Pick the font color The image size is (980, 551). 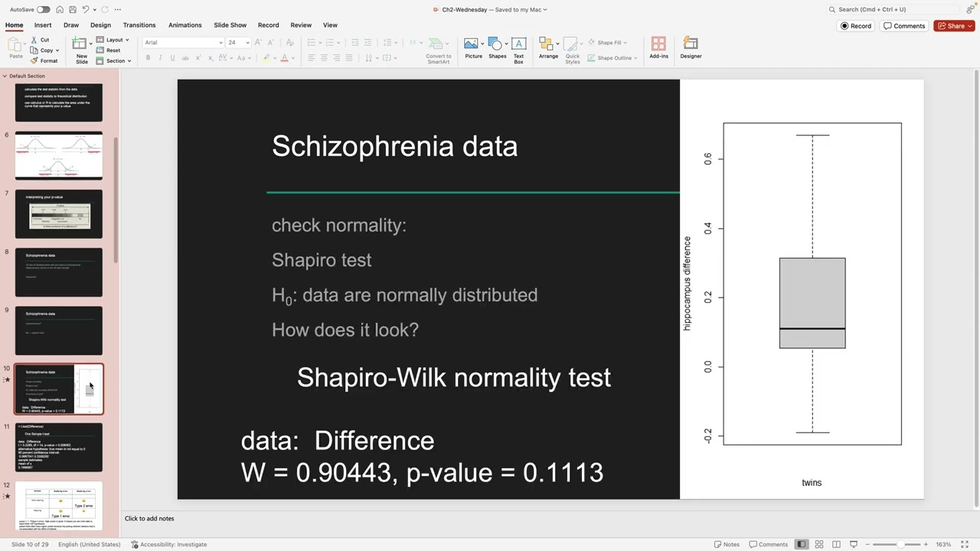tap(285, 58)
